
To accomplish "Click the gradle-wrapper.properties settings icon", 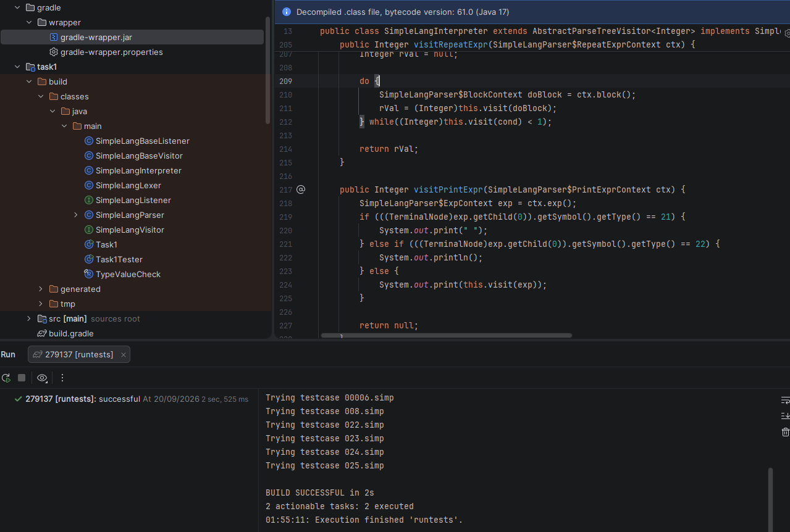I will (54, 52).
